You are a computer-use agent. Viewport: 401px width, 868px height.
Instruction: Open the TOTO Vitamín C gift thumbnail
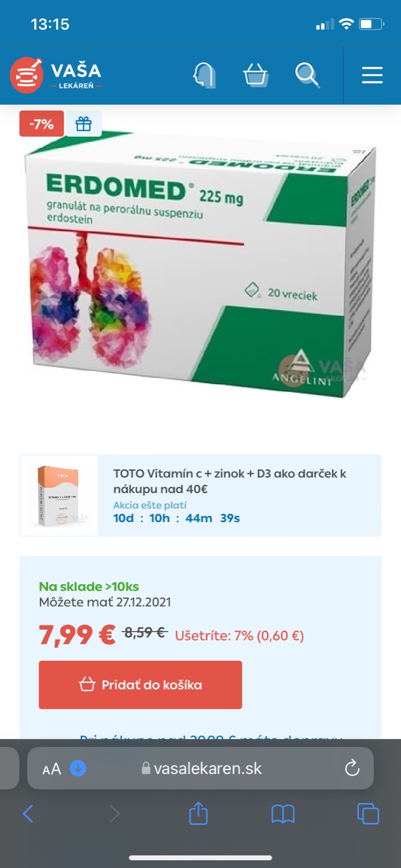click(59, 495)
